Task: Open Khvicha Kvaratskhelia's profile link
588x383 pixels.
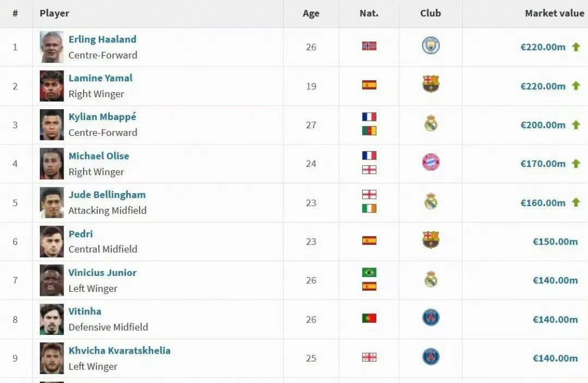Action: click(119, 351)
